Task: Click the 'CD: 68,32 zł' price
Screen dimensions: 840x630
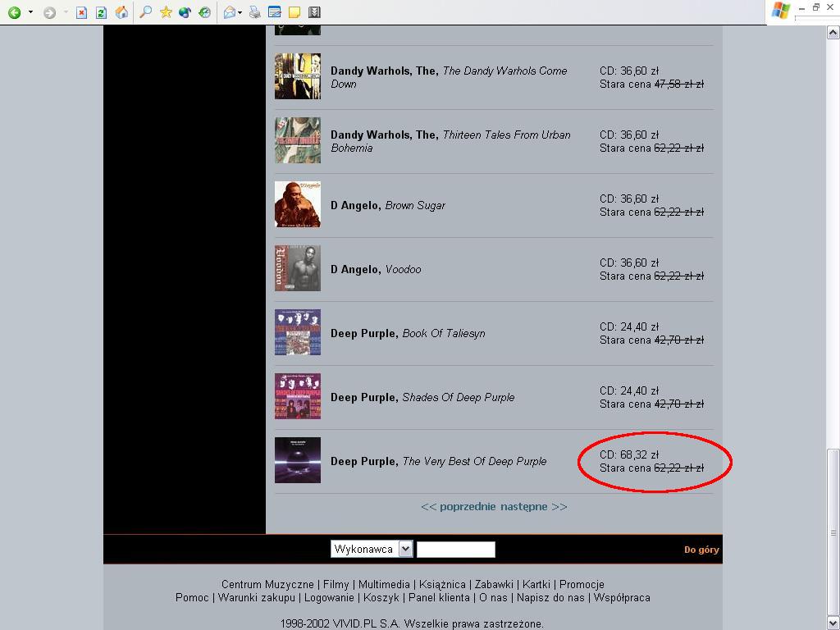Action: pos(629,454)
